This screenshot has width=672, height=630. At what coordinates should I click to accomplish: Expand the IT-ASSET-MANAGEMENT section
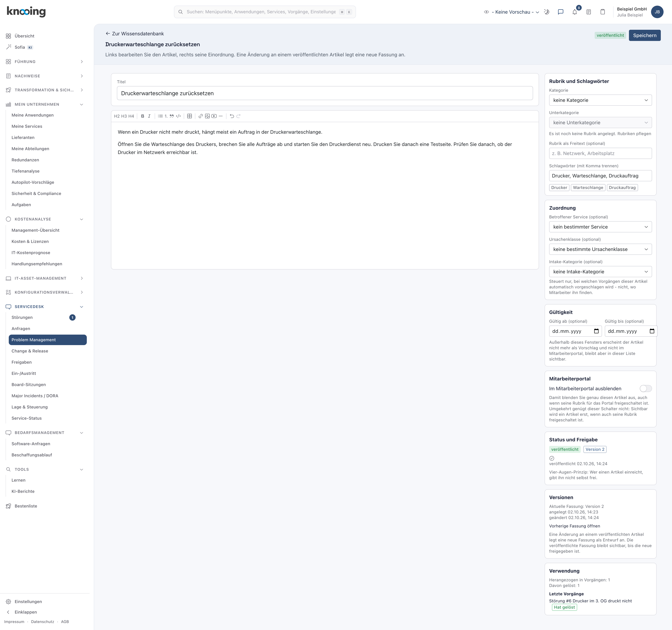pos(44,278)
